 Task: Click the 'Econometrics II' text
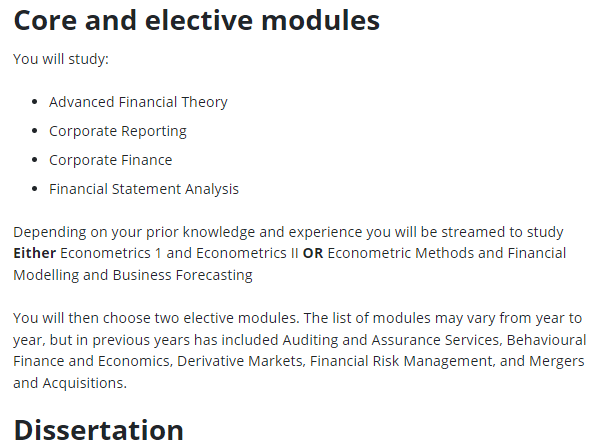coord(247,253)
